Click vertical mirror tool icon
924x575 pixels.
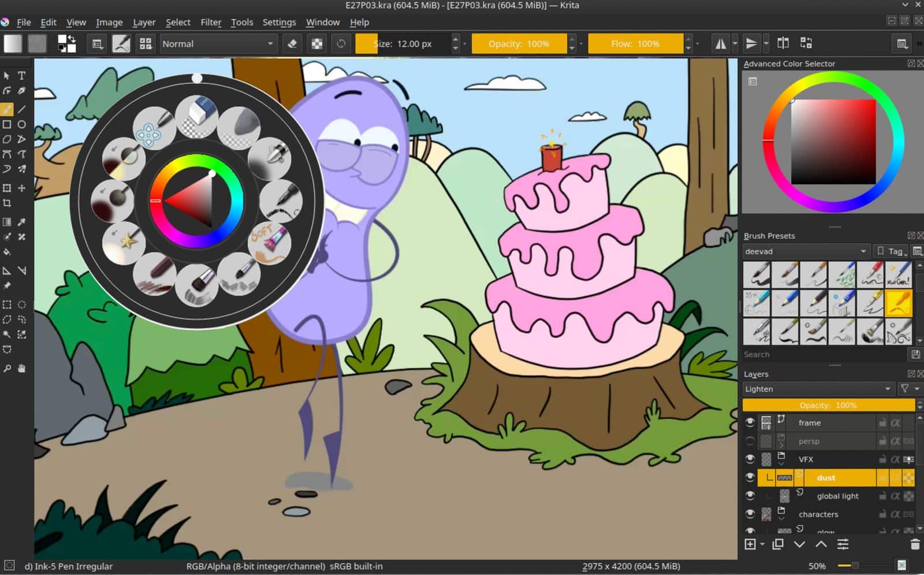pyautogui.click(x=751, y=44)
